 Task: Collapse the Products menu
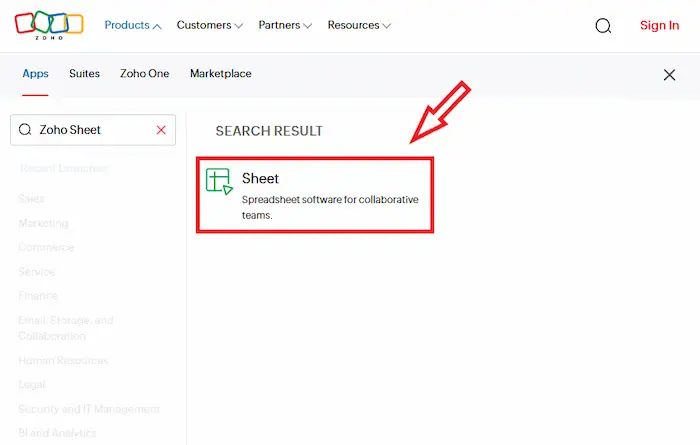pyautogui.click(x=133, y=25)
